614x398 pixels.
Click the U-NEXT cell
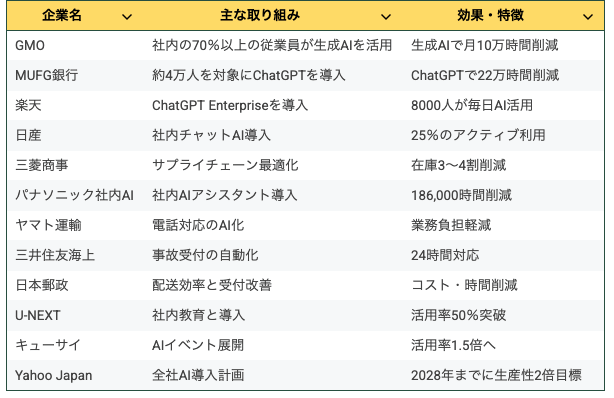(x=38, y=315)
